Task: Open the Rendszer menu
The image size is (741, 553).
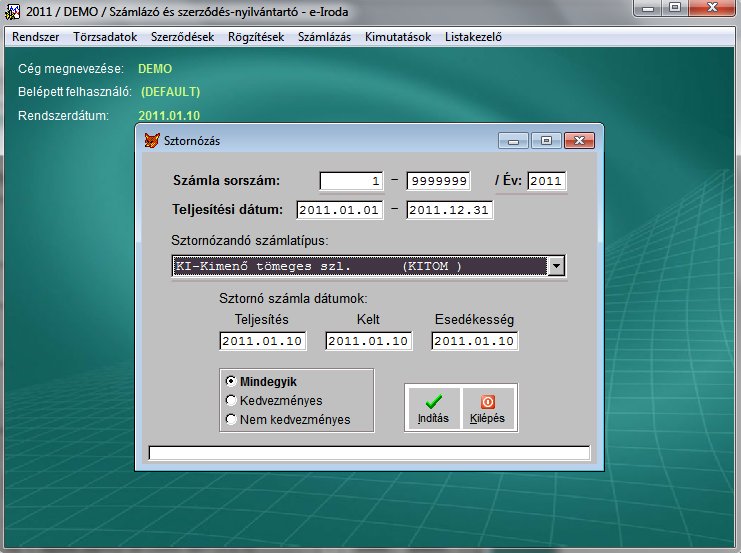Action: [x=35, y=37]
